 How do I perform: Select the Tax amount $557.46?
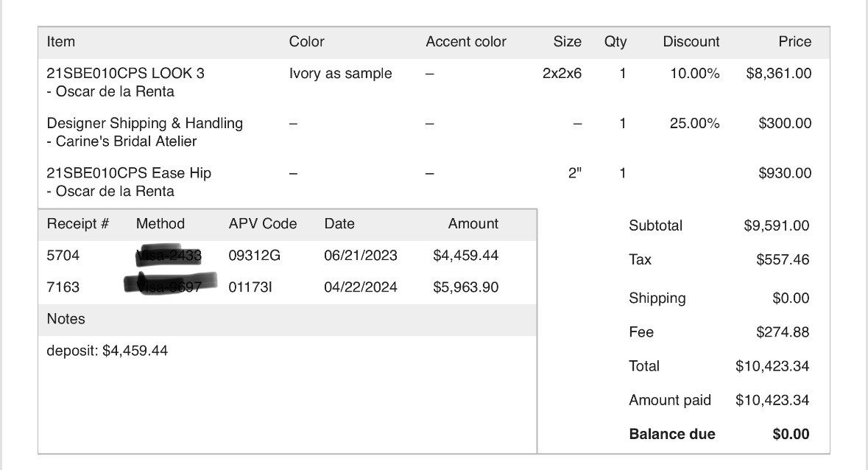click(783, 259)
